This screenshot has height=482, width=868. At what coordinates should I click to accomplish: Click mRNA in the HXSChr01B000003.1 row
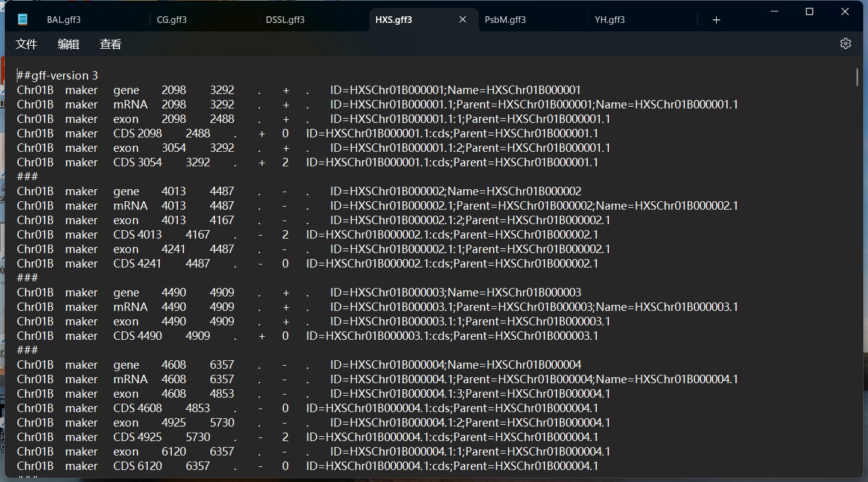click(130, 307)
